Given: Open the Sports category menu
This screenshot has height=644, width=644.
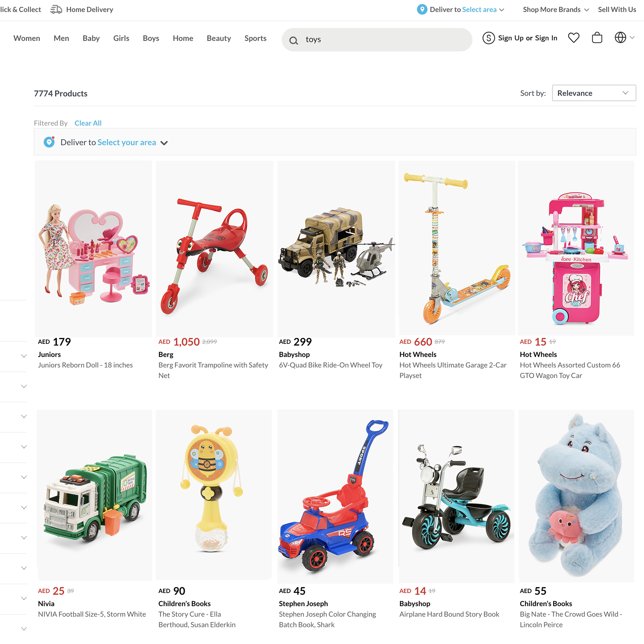Looking at the screenshot, I should point(255,38).
